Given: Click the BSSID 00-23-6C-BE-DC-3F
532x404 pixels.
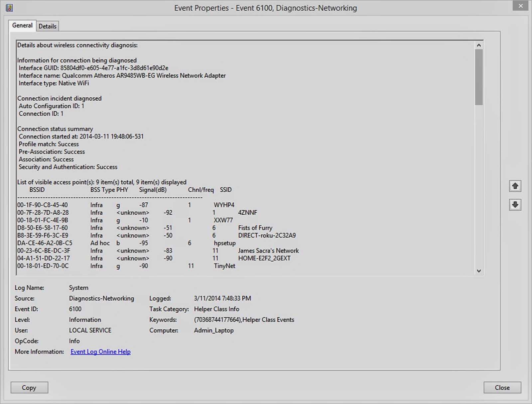Looking at the screenshot, I should point(44,251).
